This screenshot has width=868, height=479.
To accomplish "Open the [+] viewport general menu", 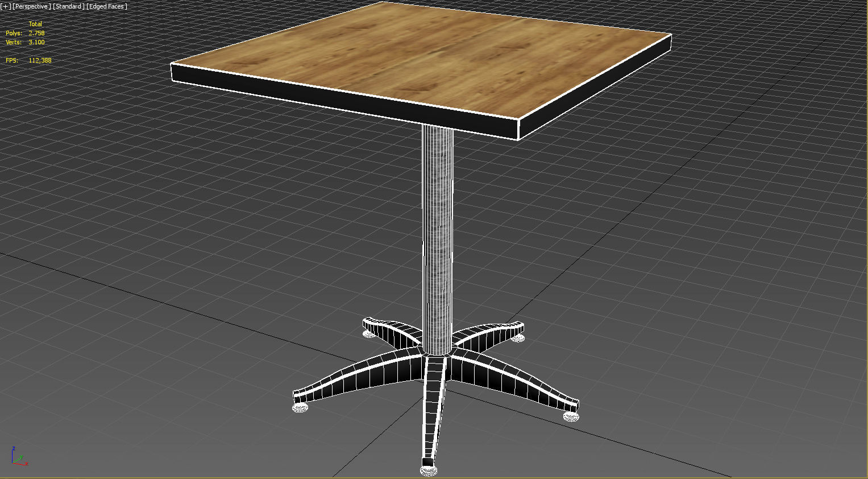I will tap(6, 6).
